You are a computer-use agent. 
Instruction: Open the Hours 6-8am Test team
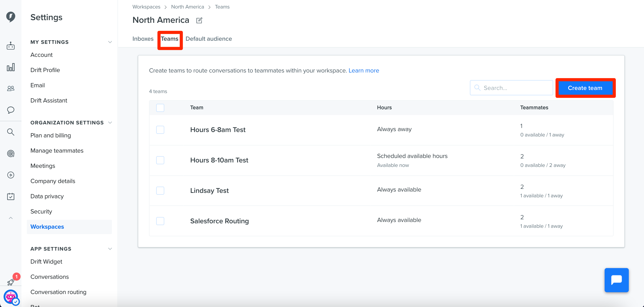click(218, 130)
